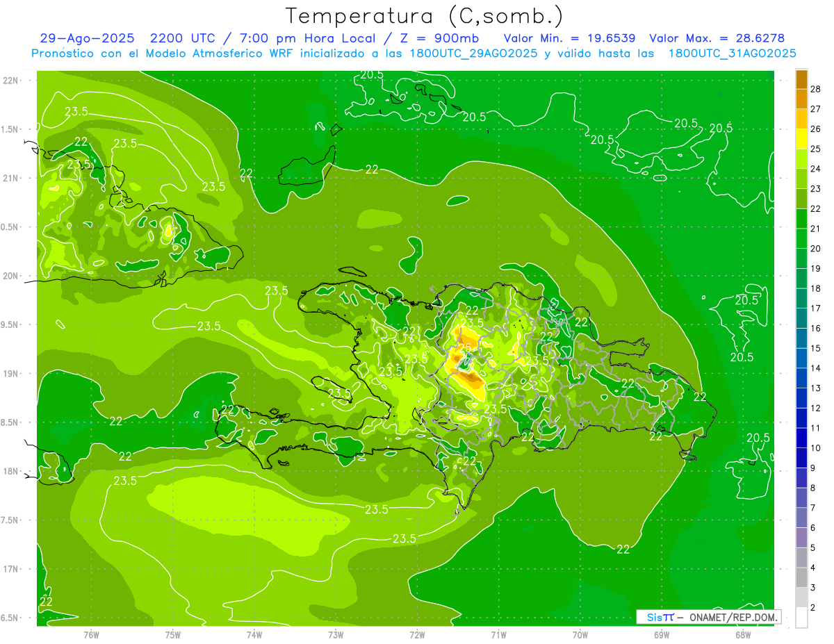
Task: Click the "76W" longitude axis label
Action: click(x=91, y=635)
